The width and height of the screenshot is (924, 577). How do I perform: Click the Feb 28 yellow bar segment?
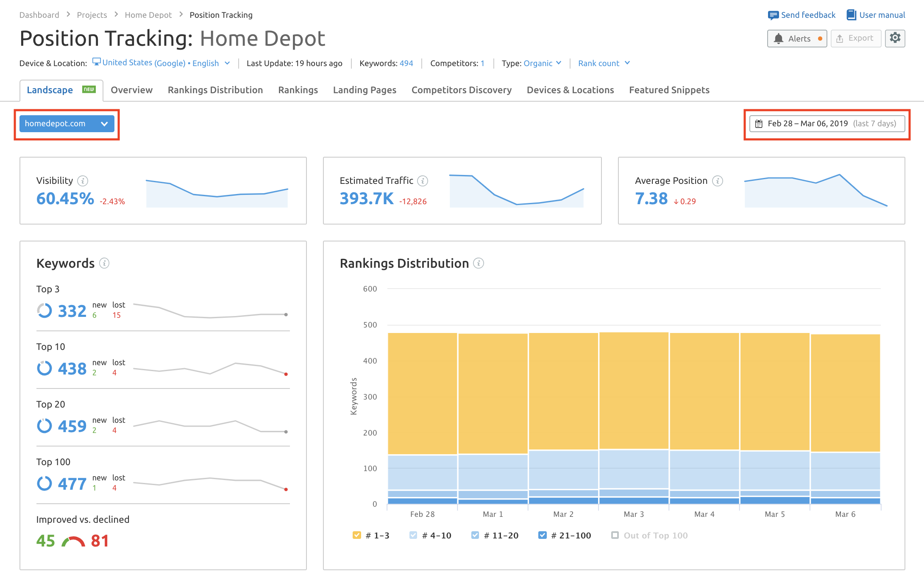423,394
